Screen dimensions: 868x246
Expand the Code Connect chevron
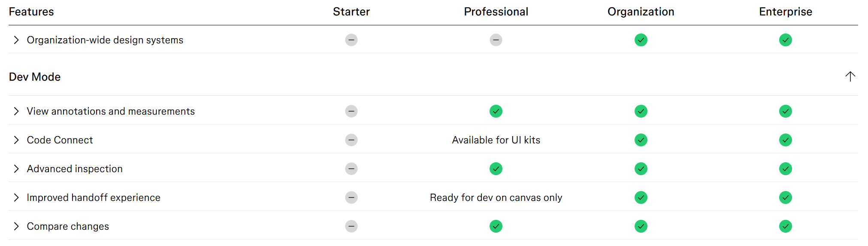16,140
